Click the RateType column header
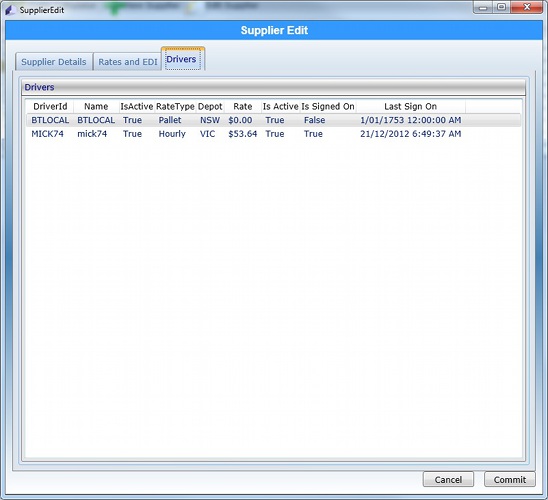The image size is (548, 500). (x=175, y=106)
